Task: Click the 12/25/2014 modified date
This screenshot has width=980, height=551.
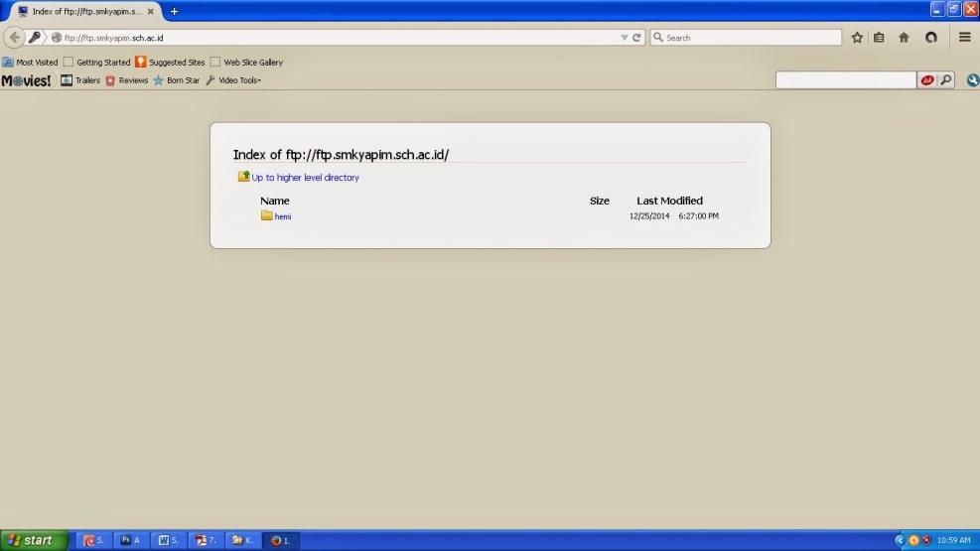Action: (x=649, y=216)
